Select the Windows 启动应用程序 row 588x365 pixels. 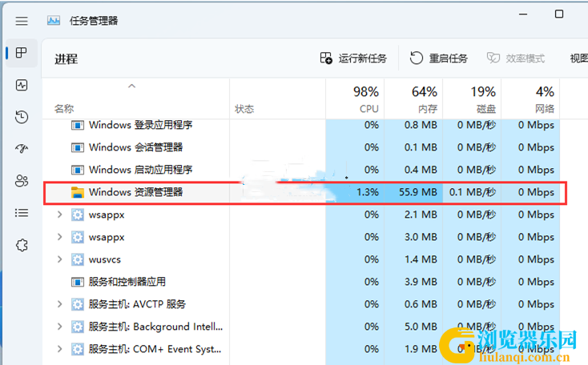coord(300,170)
